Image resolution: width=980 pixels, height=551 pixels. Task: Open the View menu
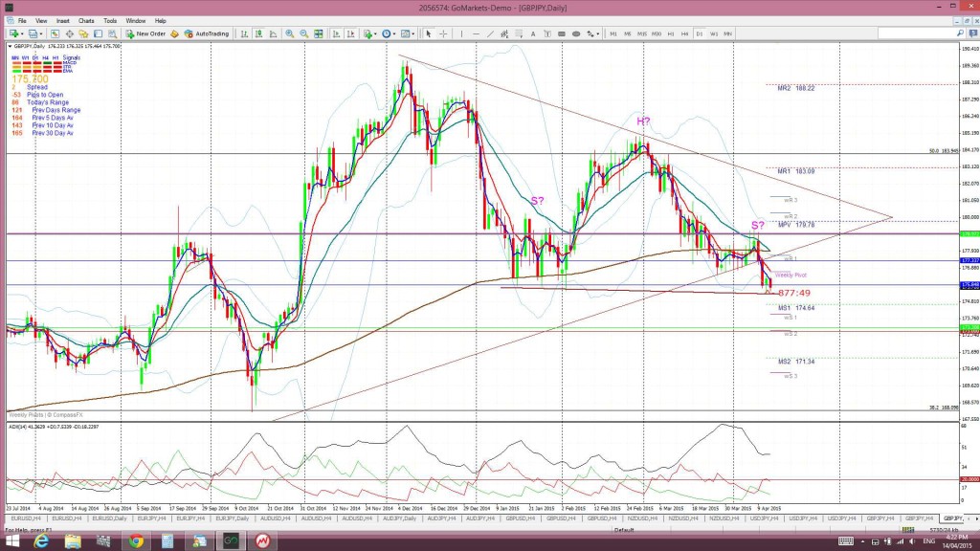[x=41, y=21]
